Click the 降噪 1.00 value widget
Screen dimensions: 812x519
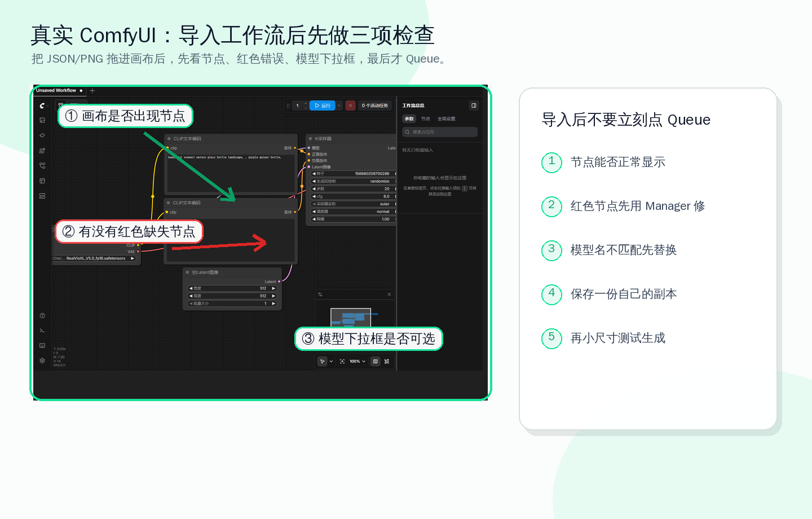pos(354,219)
